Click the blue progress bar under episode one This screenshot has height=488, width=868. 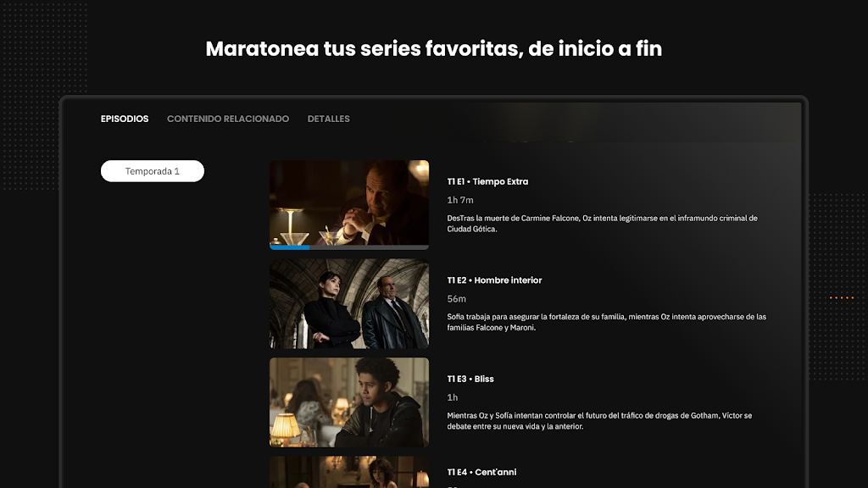pyautogui.click(x=290, y=247)
